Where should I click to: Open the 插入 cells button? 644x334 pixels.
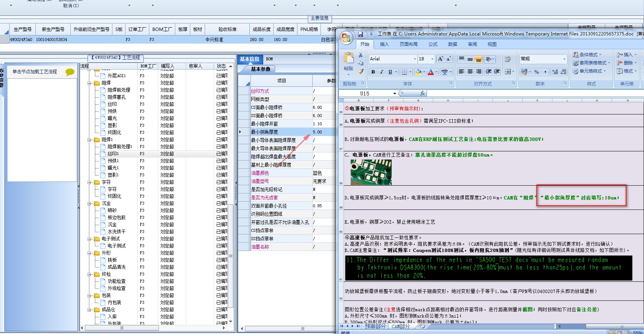point(626,54)
